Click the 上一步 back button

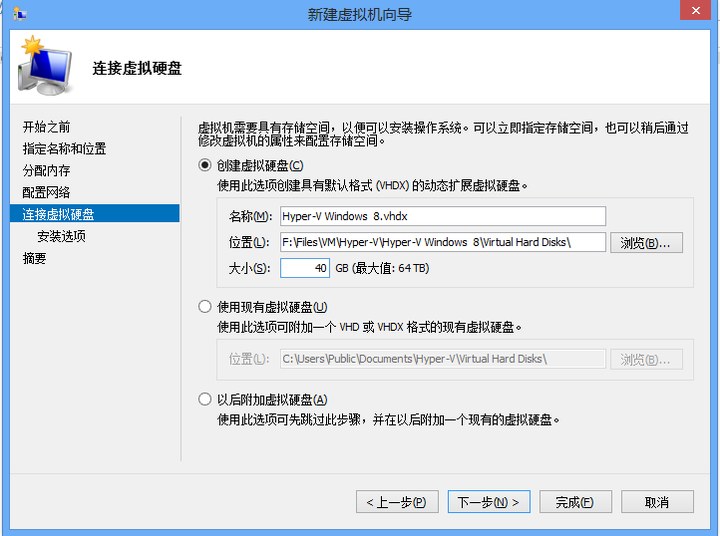pyautogui.click(x=397, y=502)
